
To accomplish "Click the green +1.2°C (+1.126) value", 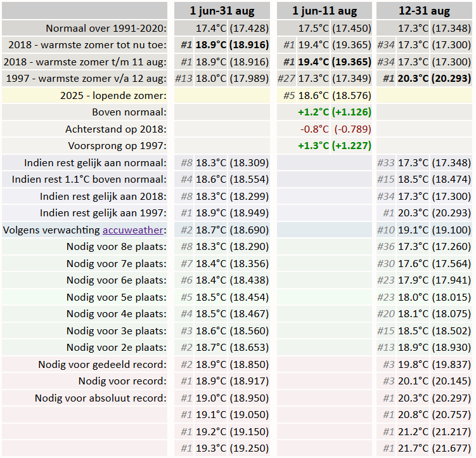I will (334, 112).
